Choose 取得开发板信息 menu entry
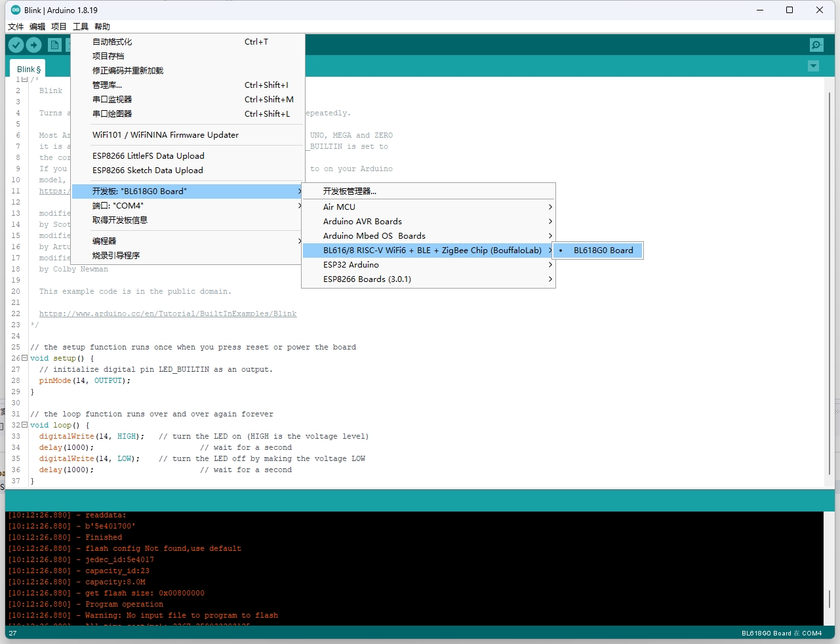The height and width of the screenshot is (644, 840). point(188,220)
